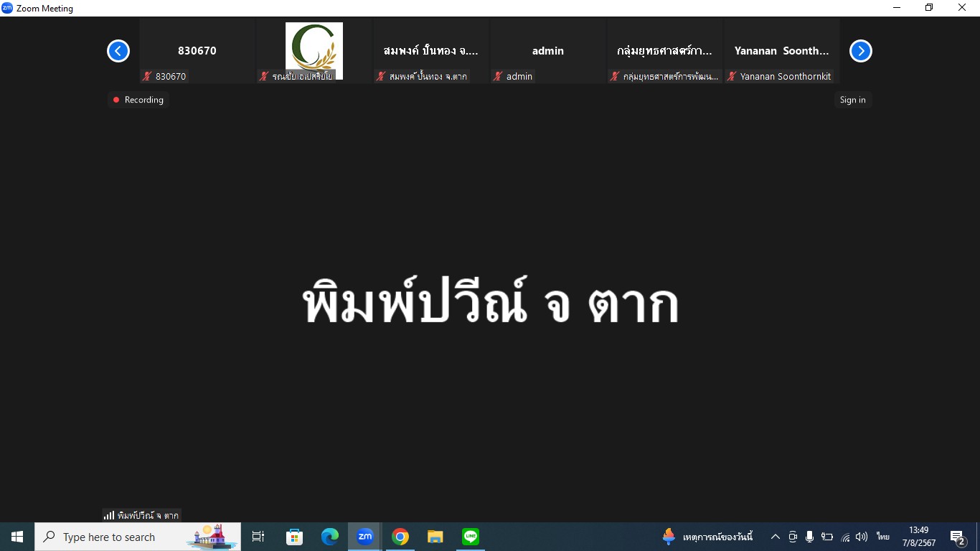Viewport: 980px width, 551px height.
Task: Select the 830670 participant tile
Action: click(x=197, y=51)
